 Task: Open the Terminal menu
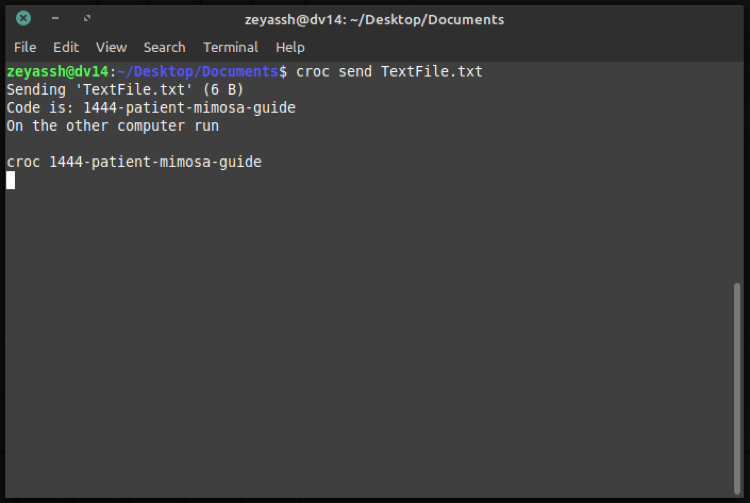[230, 47]
